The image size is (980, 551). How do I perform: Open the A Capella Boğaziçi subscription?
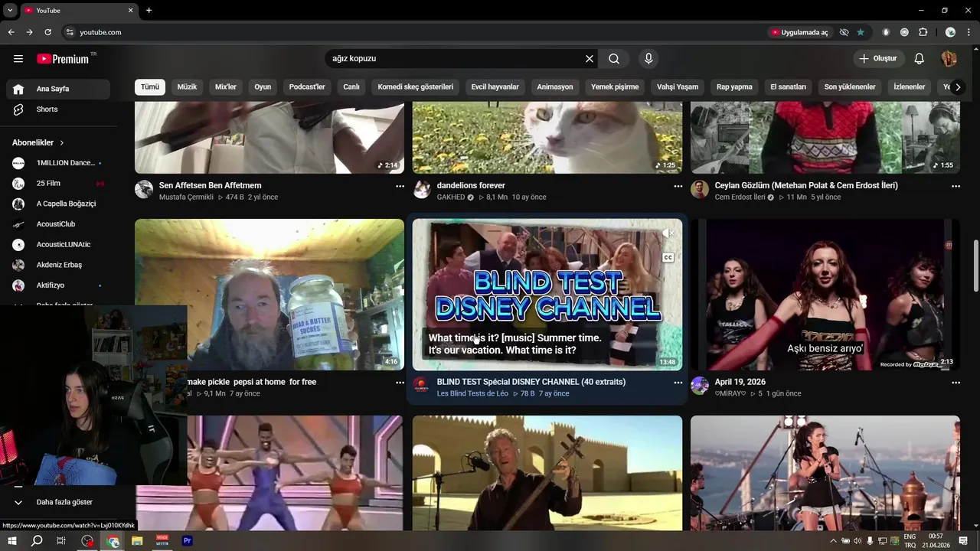(x=58, y=204)
